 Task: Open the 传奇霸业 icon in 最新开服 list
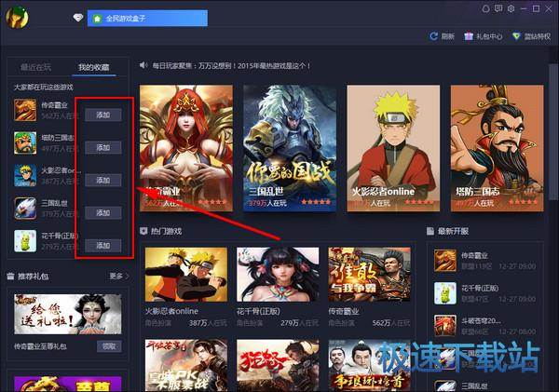[x=445, y=260]
